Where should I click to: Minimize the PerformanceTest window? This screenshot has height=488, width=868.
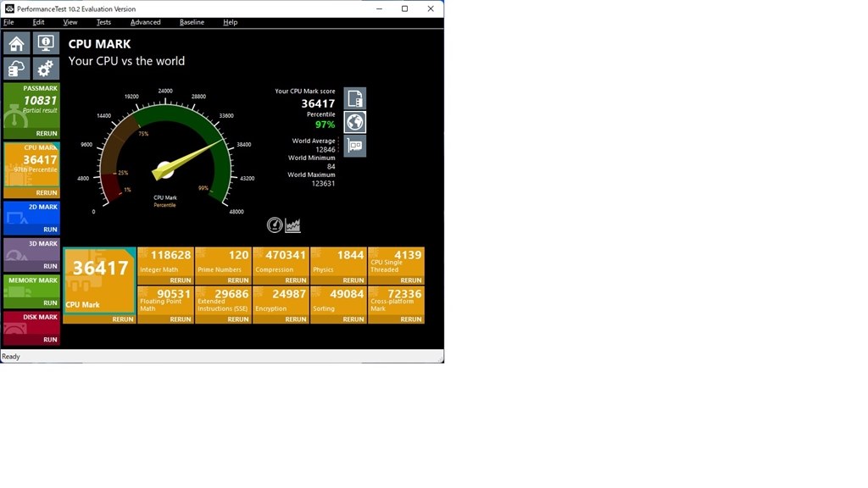[x=379, y=8]
